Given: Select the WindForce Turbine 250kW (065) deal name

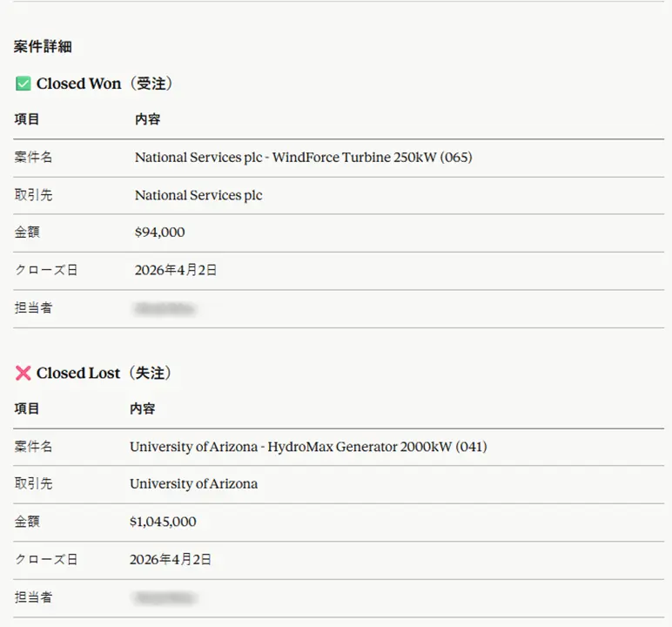Looking at the screenshot, I should pyautogui.click(x=304, y=158).
